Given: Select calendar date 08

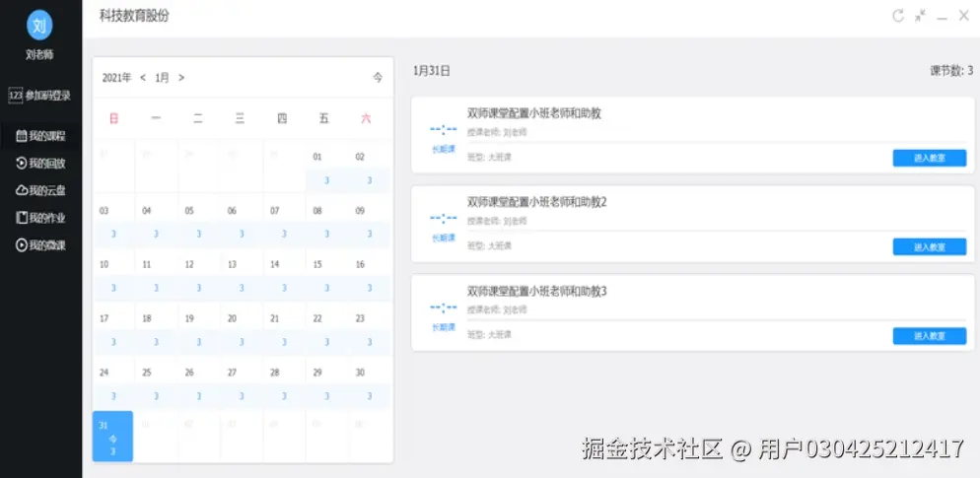Looking at the screenshot, I should click(326, 221).
